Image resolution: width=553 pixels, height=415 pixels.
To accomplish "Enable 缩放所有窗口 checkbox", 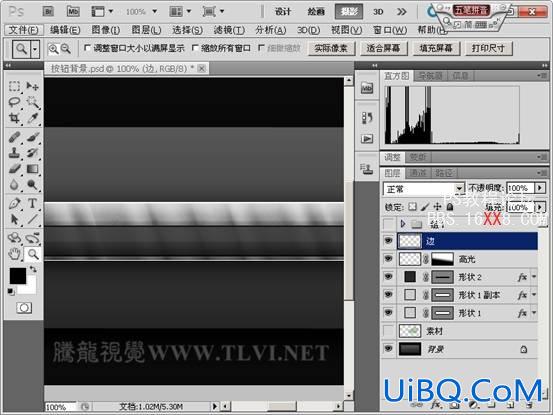I will (195, 48).
